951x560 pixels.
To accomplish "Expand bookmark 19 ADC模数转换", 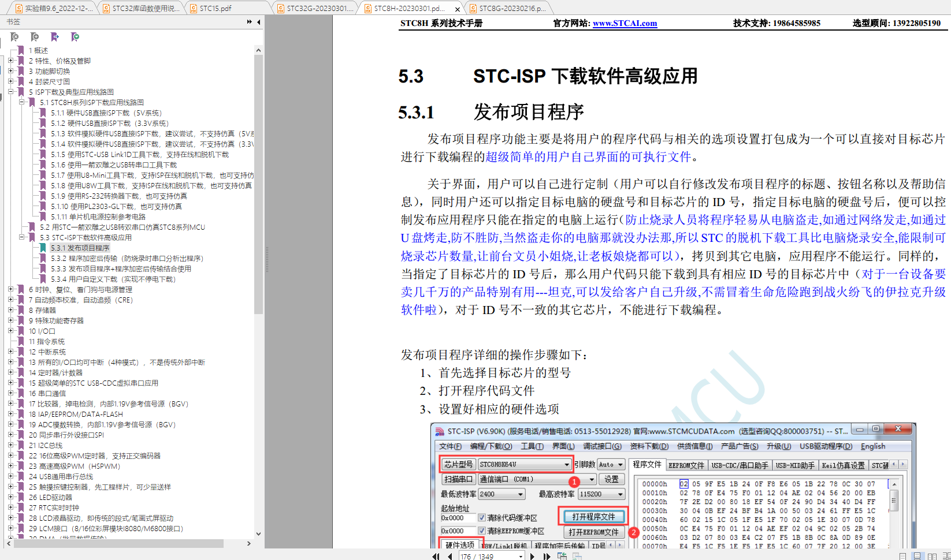I will (11, 424).
